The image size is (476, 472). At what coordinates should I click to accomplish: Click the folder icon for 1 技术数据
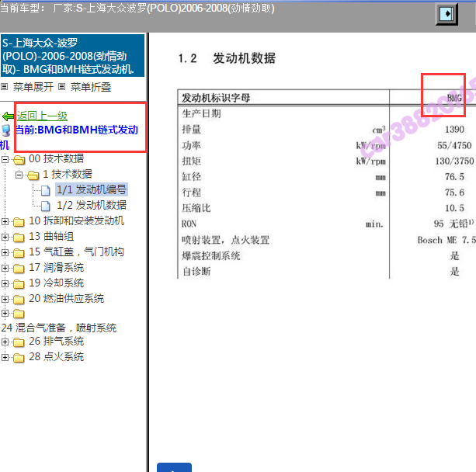(x=33, y=175)
